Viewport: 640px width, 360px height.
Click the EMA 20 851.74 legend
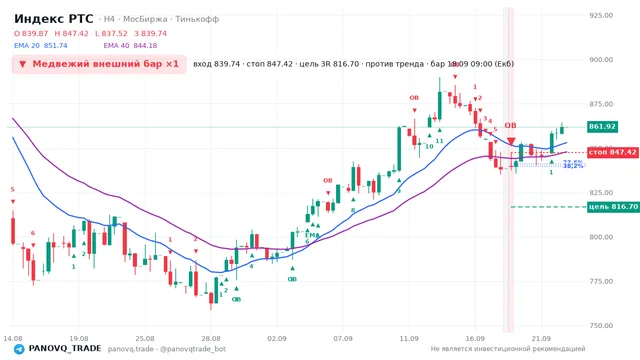click(40, 46)
